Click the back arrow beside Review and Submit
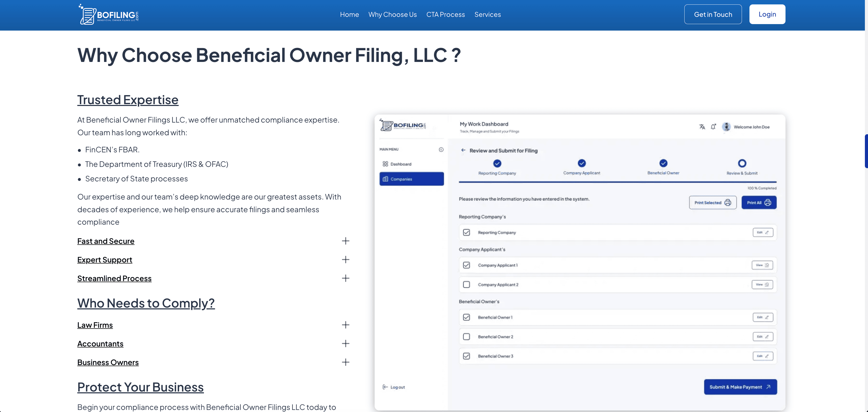868x412 pixels. tap(463, 150)
